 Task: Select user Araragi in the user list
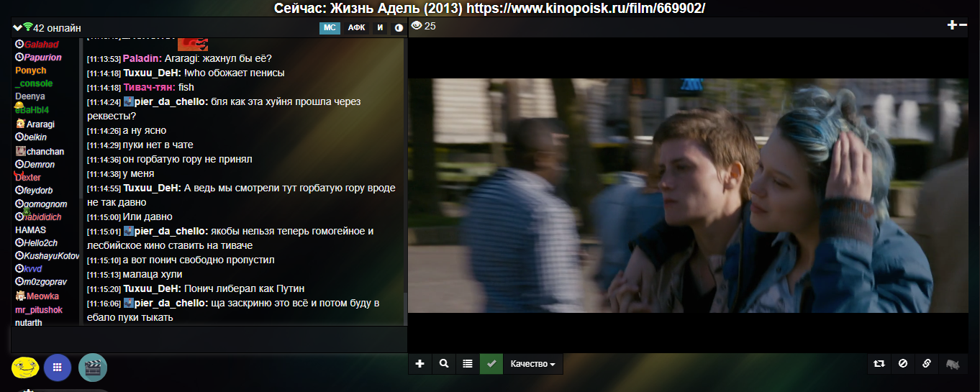tap(40, 124)
